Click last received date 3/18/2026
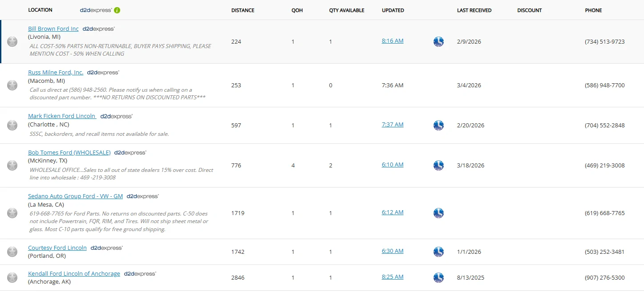This screenshot has width=644, height=297. 471,166
